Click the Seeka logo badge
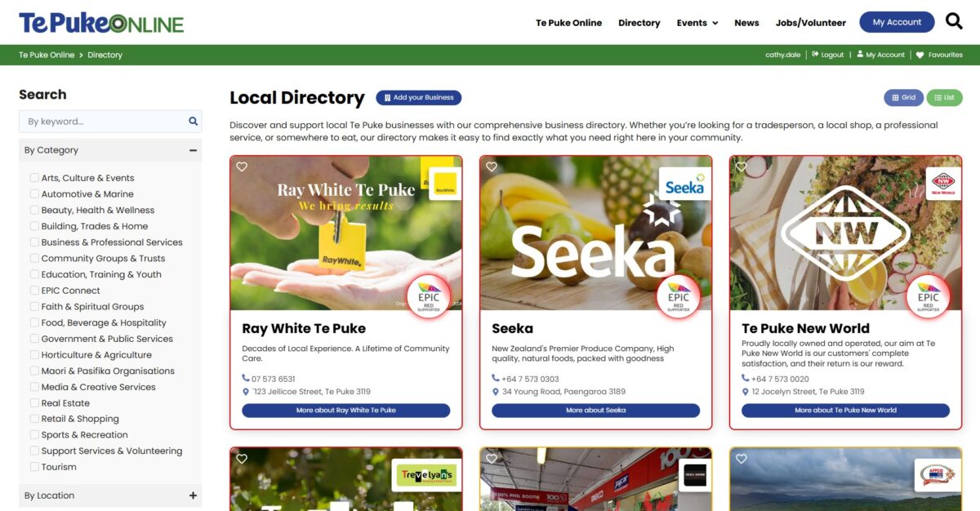Image resolution: width=980 pixels, height=511 pixels. (684, 184)
